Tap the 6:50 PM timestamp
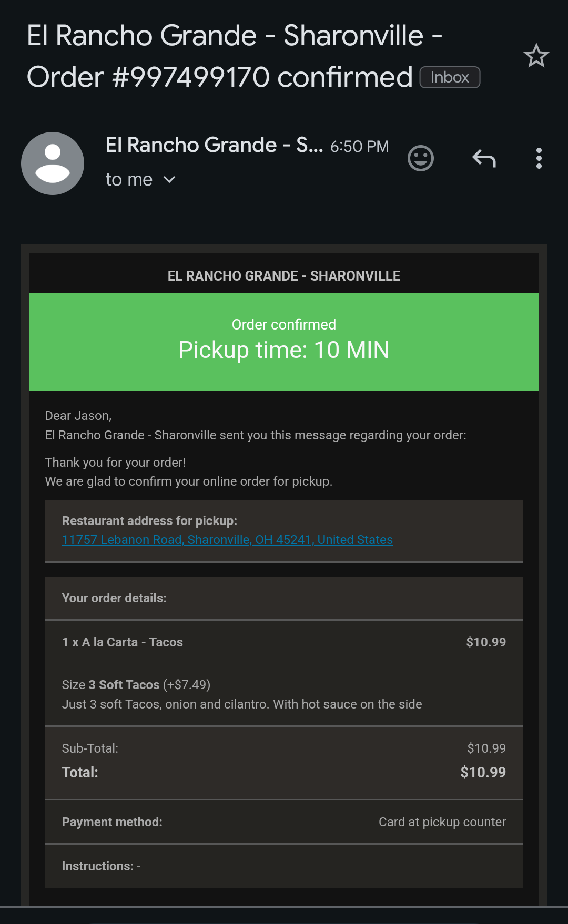 [x=360, y=147]
